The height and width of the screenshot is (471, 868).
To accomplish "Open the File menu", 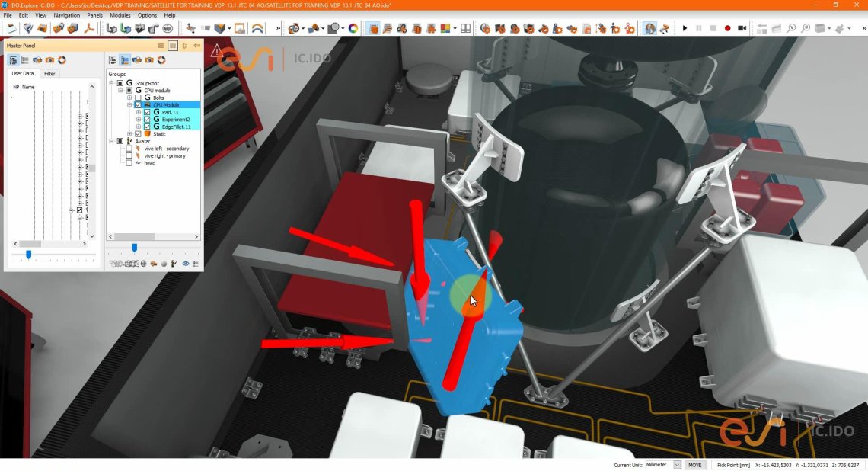I will pos(8,15).
